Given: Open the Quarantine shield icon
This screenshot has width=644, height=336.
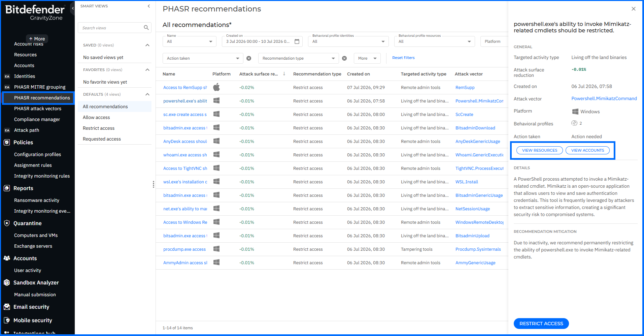Looking at the screenshot, I should coord(7,223).
